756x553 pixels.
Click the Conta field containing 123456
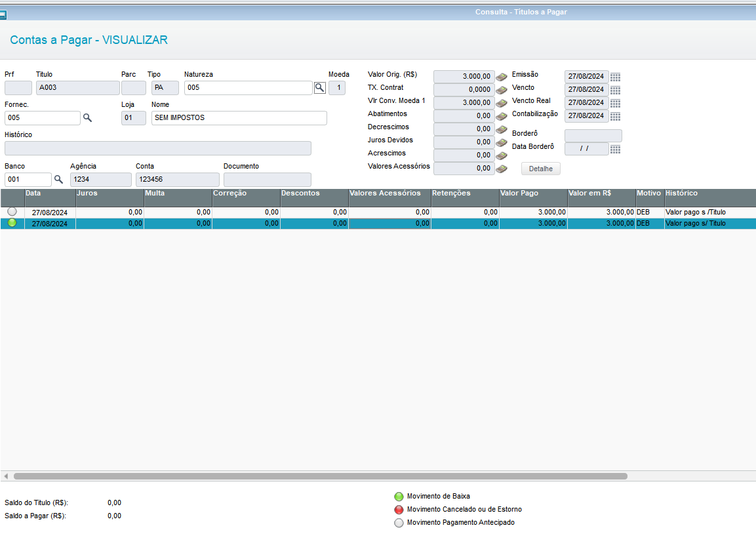pyautogui.click(x=178, y=180)
